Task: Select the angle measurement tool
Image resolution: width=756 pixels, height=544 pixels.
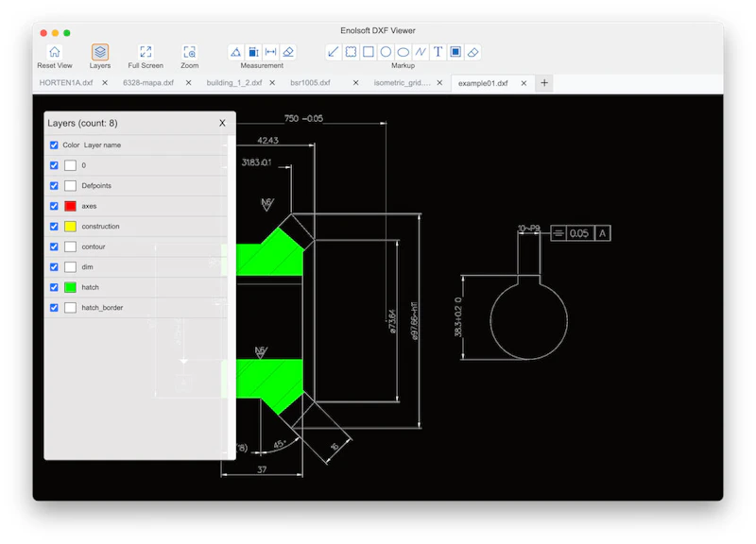Action: 236,52
